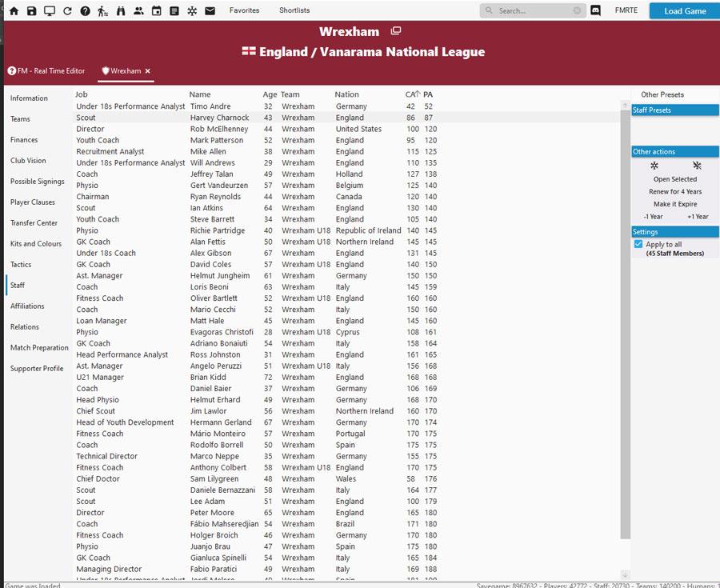Viewport: 720px width, 588px height.
Task: Click Open Selected action
Action: tap(675, 179)
